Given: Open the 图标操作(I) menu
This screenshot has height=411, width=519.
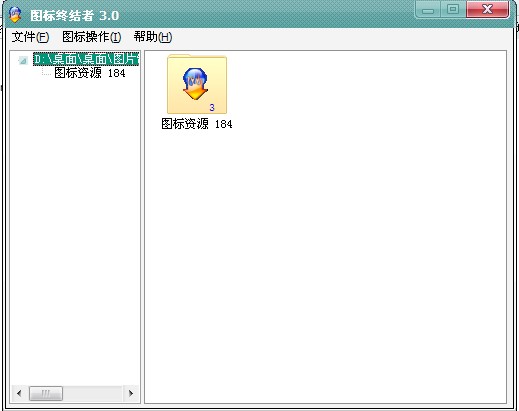Looking at the screenshot, I should click(x=92, y=37).
